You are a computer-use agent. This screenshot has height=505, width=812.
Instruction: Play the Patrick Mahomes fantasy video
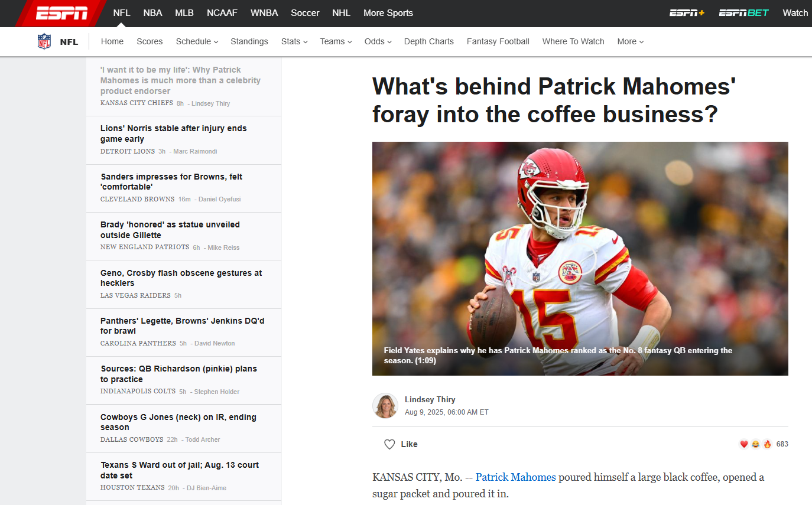click(x=580, y=259)
